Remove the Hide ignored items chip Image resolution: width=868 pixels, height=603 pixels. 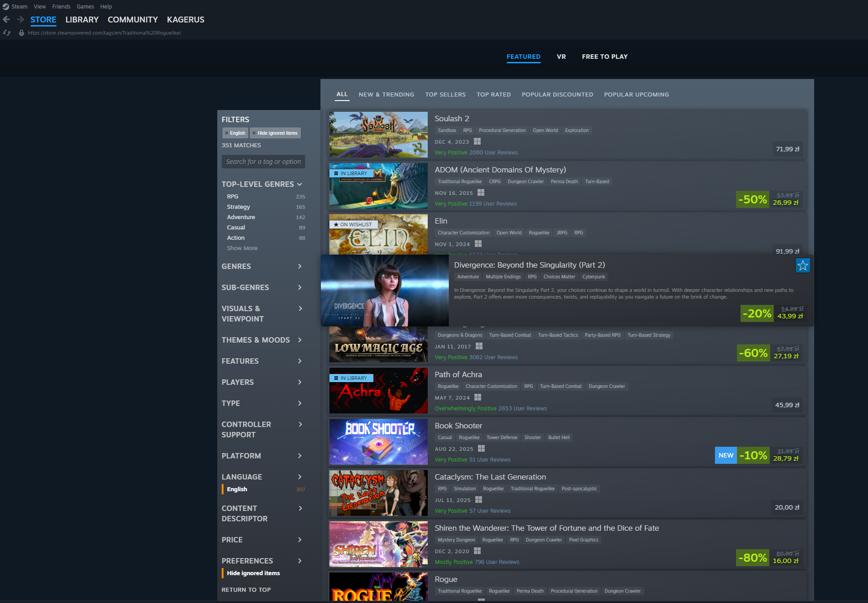(x=254, y=133)
